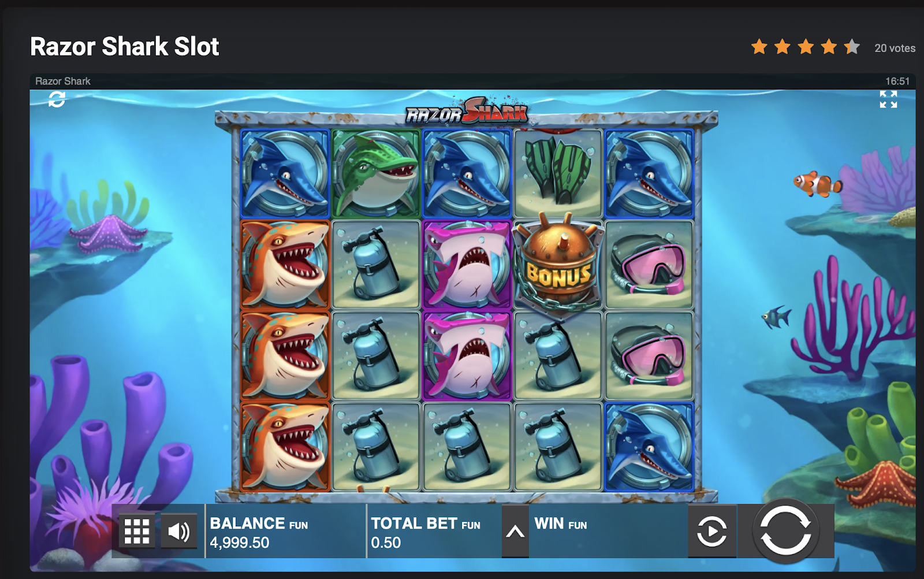Rate the slot five stars

point(852,47)
